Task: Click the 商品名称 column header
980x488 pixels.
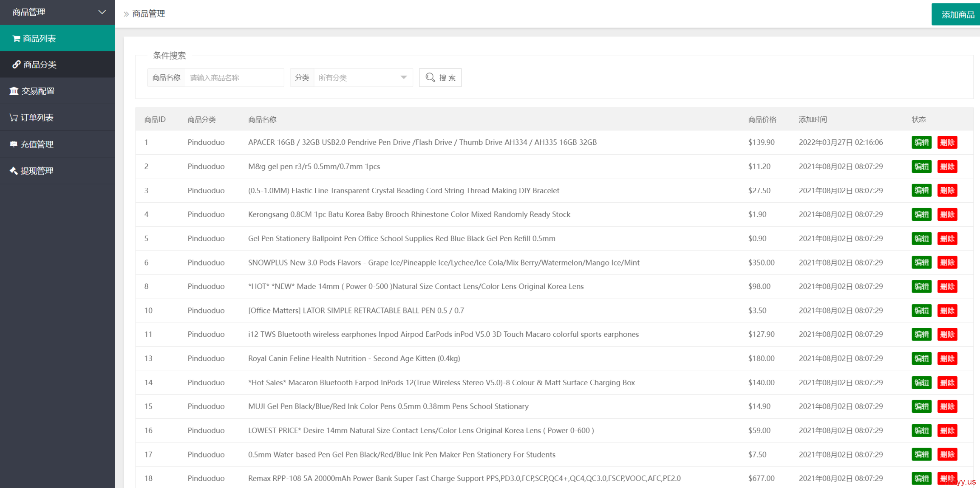Action: (x=262, y=120)
